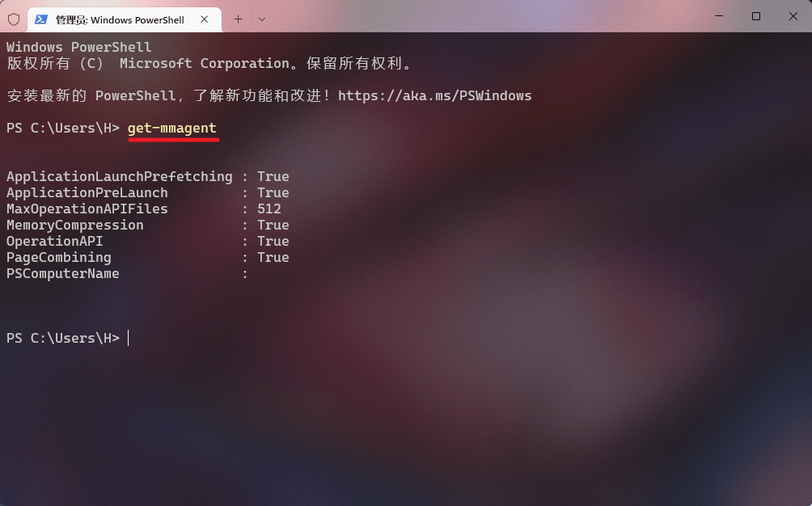Maximize the terminal window
Screen dimensions: 812x506
(x=756, y=16)
